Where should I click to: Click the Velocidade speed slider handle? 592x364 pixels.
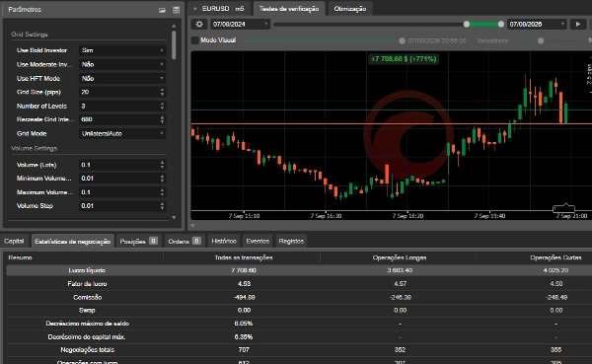pos(541,40)
